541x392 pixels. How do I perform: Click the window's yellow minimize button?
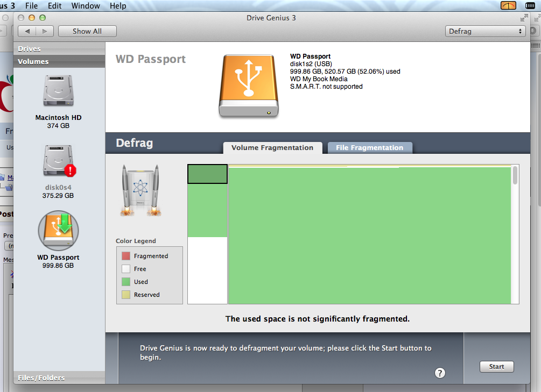pyautogui.click(x=32, y=18)
